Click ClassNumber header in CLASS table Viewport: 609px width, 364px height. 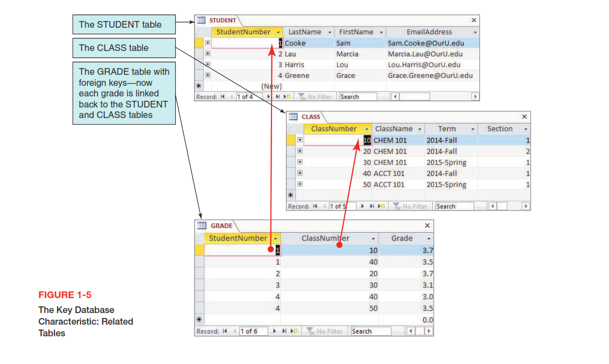point(337,129)
